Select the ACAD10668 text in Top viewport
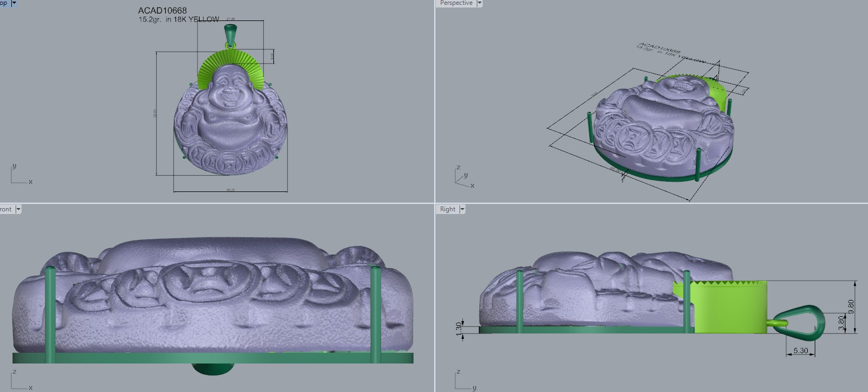Viewport: 868px width, 392px height. (x=163, y=10)
